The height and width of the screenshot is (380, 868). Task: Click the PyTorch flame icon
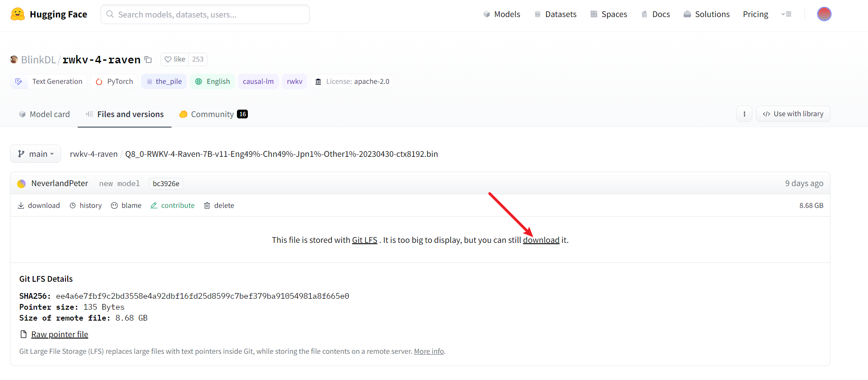[x=99, y=82]
